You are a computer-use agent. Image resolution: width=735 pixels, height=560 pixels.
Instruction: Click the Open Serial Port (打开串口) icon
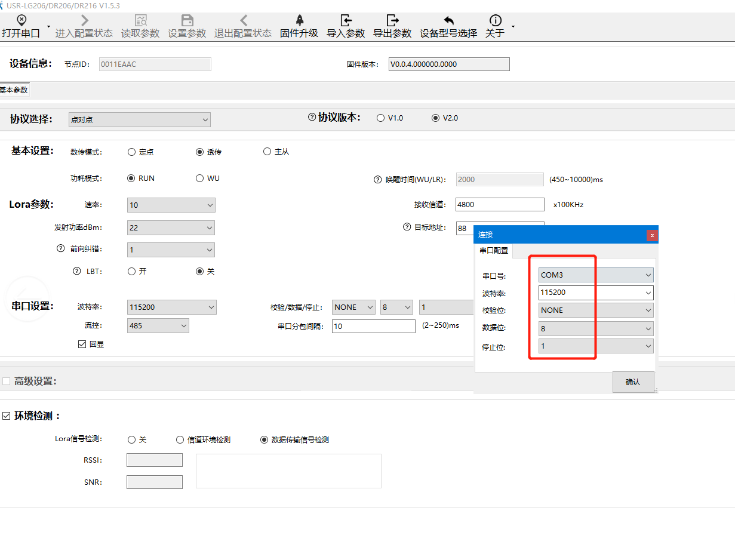click(21, 21)
